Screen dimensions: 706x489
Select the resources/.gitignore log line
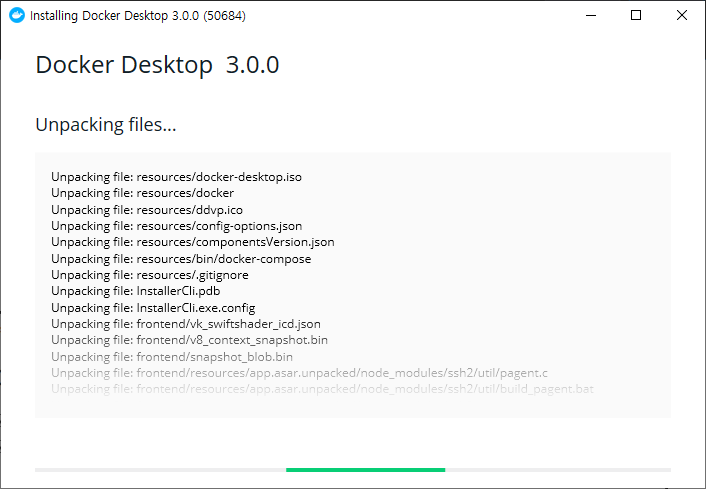149,275
